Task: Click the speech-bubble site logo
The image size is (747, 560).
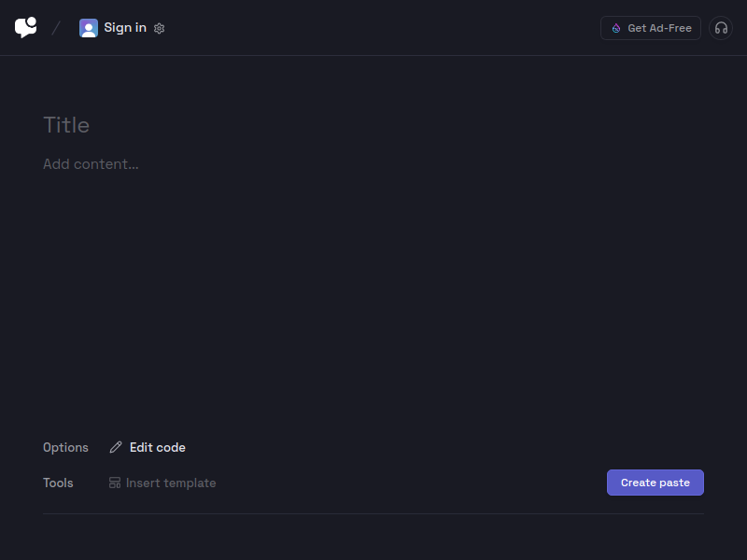Action: click(26, 27)
